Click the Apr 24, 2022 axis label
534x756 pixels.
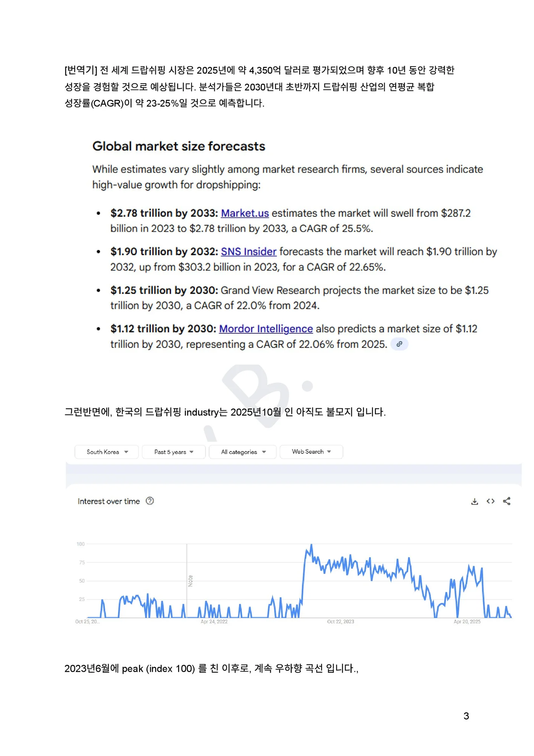214,621
